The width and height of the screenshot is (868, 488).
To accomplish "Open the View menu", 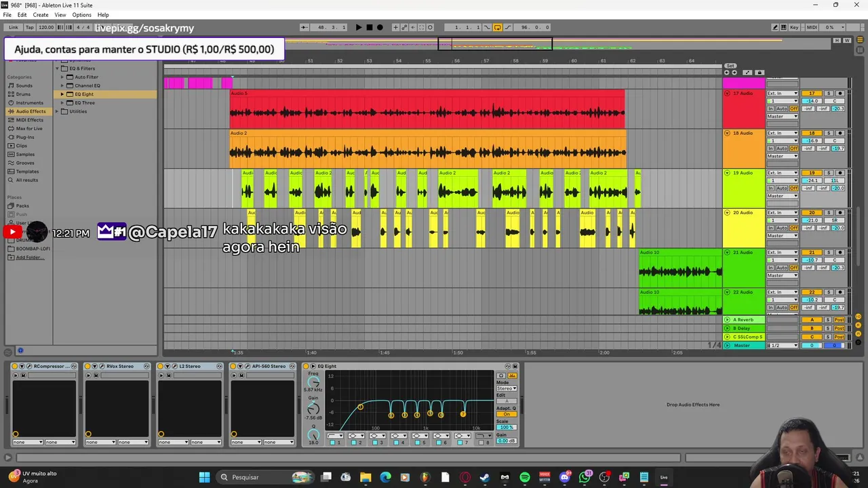I will click(x=60, y=14).
